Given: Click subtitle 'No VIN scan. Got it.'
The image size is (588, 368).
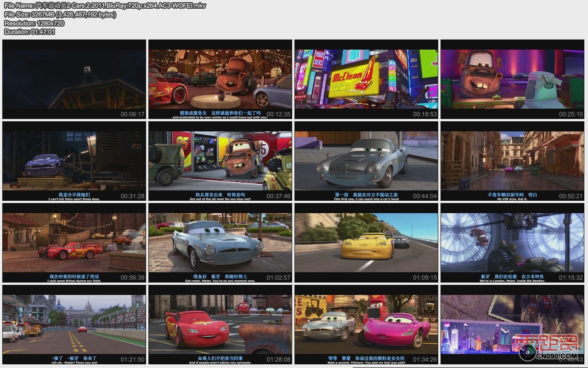Looking at the screenshot, I should pos(512,199).
